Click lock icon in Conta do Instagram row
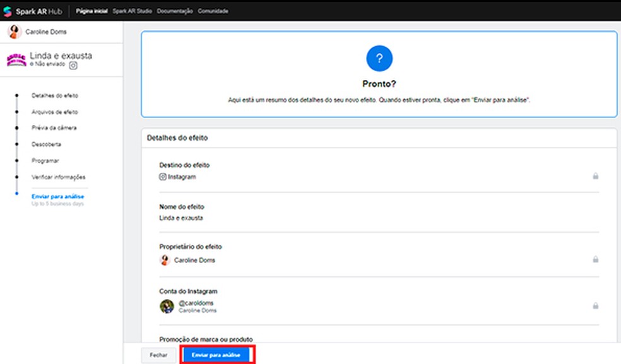 pos(595,306)
